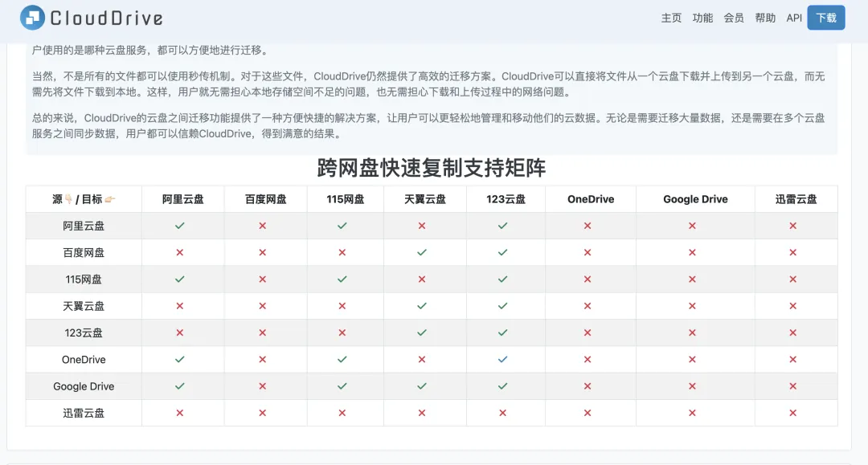Viewport: 868px width, 465px height.
Task: Open the API nav link
Action: click(x=794, y=18)
